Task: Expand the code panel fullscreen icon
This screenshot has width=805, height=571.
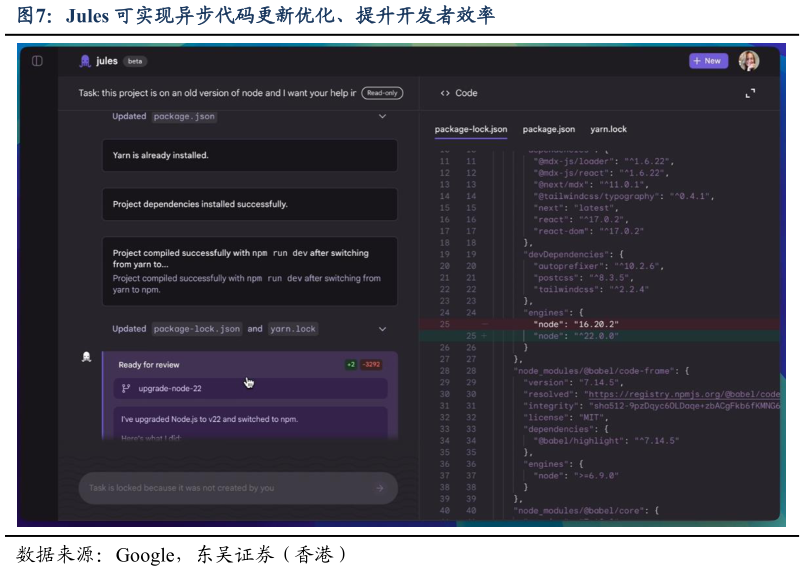Action: click(750, 93)
